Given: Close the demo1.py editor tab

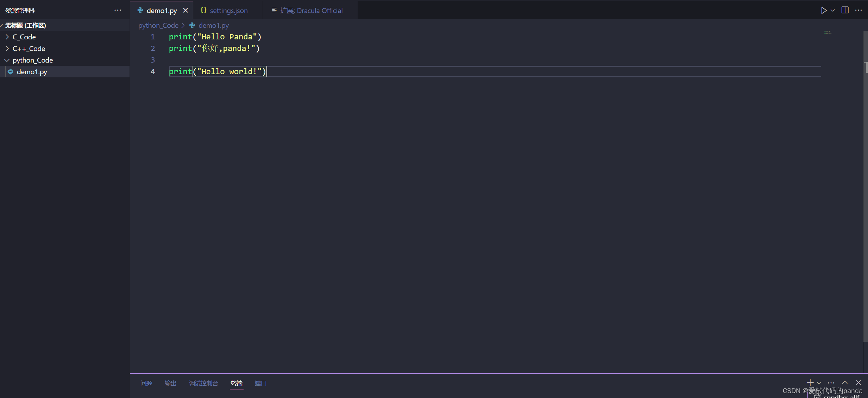Looking at the screenshot, I should pyautogui.click(x=185, y=10).
